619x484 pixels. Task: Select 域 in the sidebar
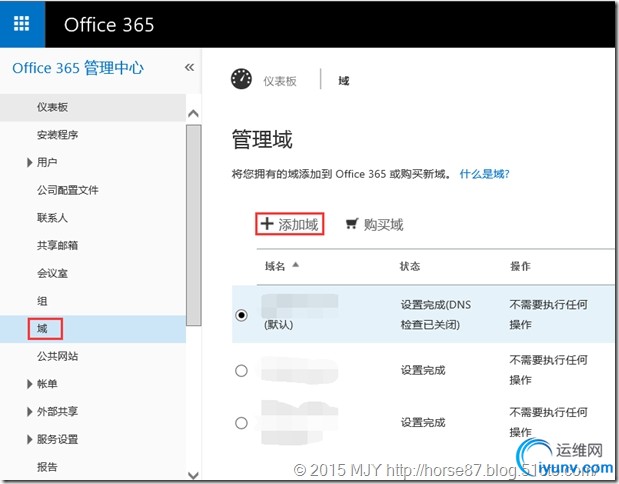[x=93, y=329]
